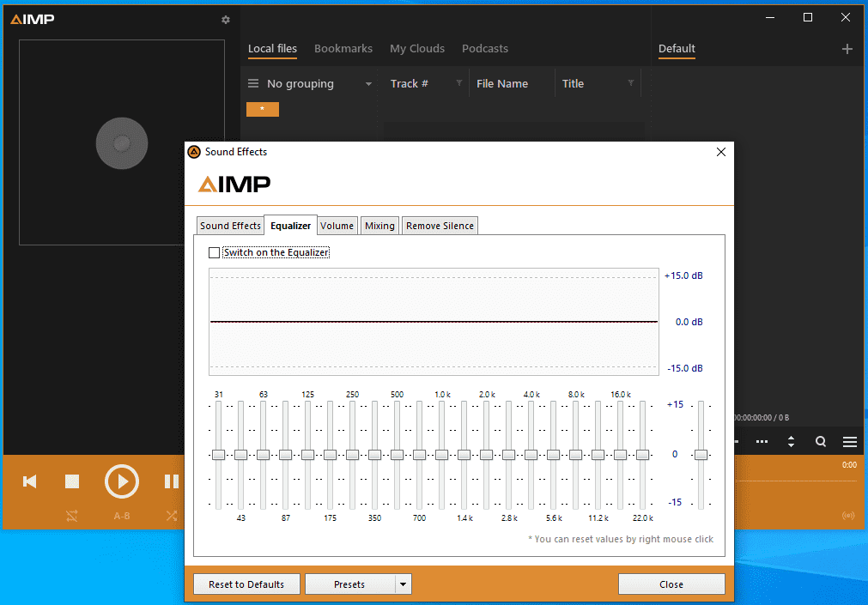Click the internet radio broadcast icon
This screenshot has width=868, height=605.
click(x=848, y=516)
